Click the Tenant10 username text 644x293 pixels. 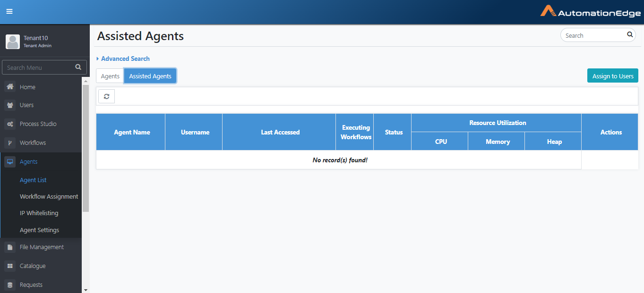tap(36, 38)
